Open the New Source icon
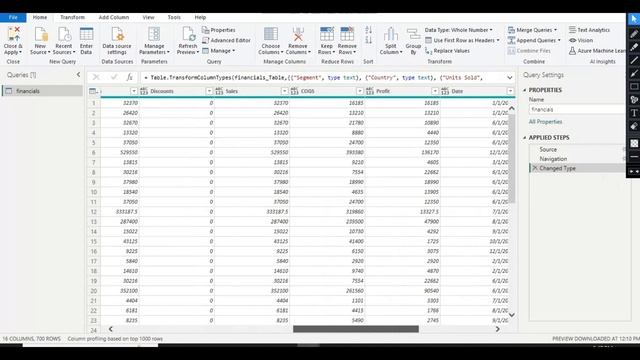The image size is (640, 360). coord(40,34)
